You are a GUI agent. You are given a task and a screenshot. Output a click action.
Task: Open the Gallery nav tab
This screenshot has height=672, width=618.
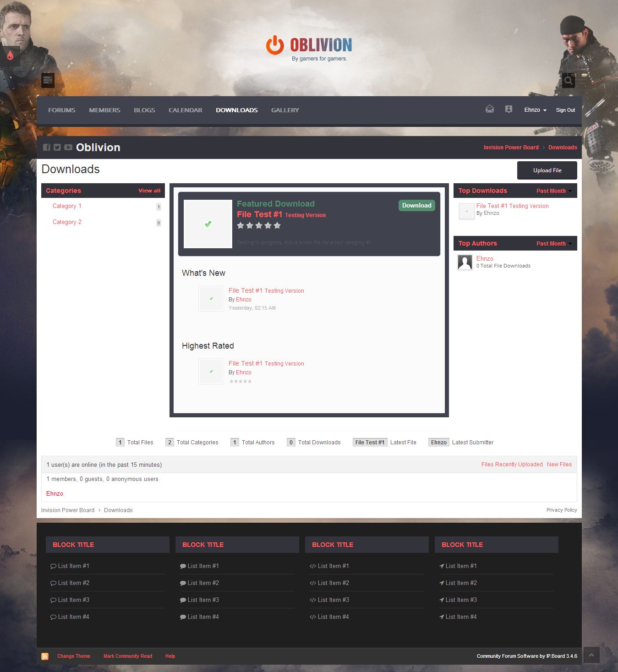[x=285, y=110]
